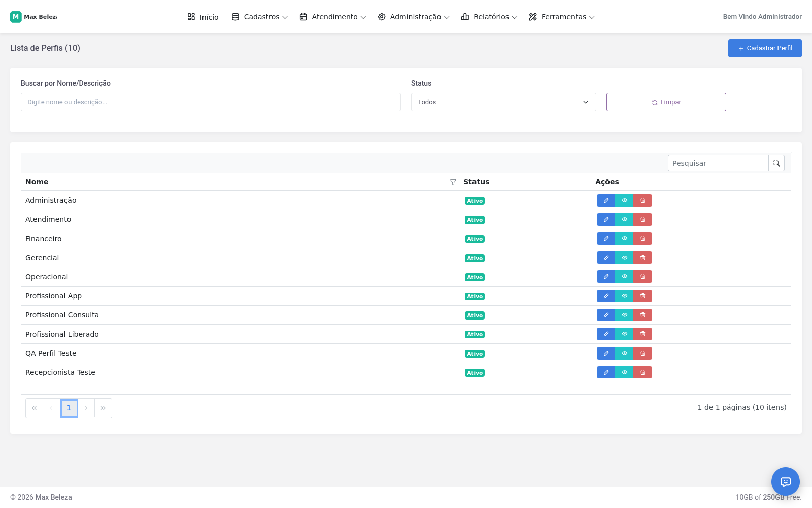View Recepcionista Teste using the eye icon
812x508 pixels.
[624, 372]
